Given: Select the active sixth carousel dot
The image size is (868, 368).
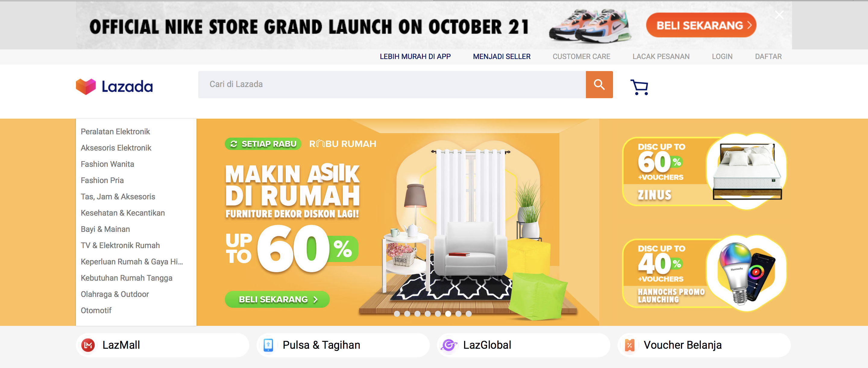Looking at the screenshot, I should coord(448,314).
